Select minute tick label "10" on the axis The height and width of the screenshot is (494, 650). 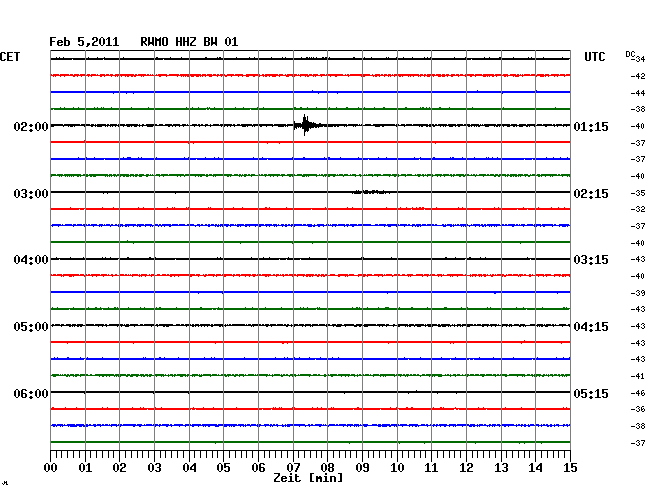(x=397, y=468)
